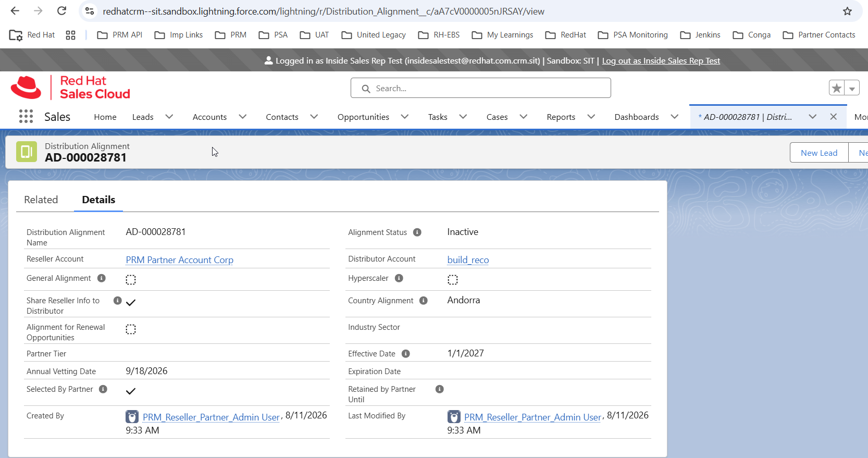This screenshot has width=868, height=458.
Task: Open the Partner Contacts bookmark folder
Action: pos(819,35)
